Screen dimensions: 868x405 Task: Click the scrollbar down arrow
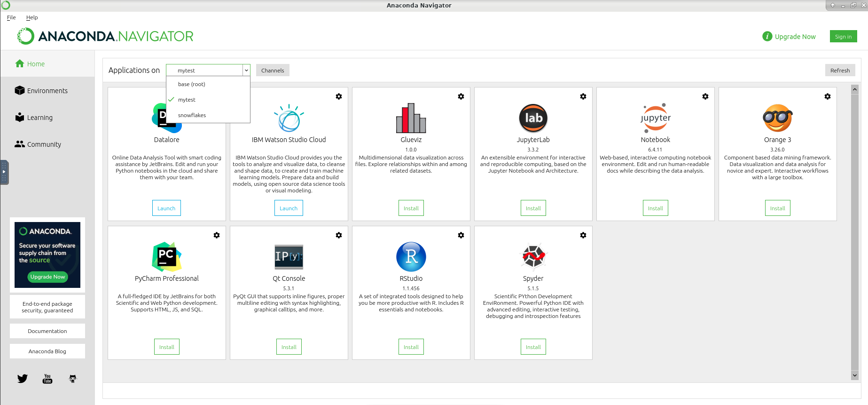855,375
